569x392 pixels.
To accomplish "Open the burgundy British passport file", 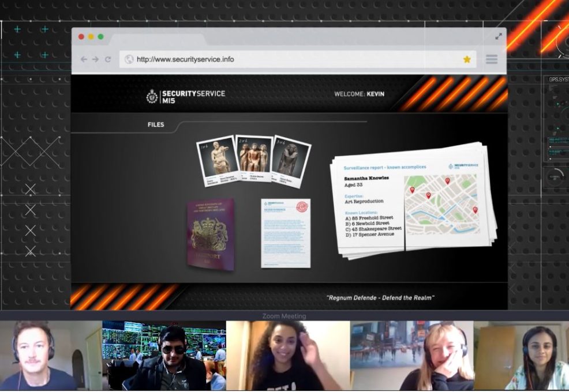I will (x=210, y=234).
